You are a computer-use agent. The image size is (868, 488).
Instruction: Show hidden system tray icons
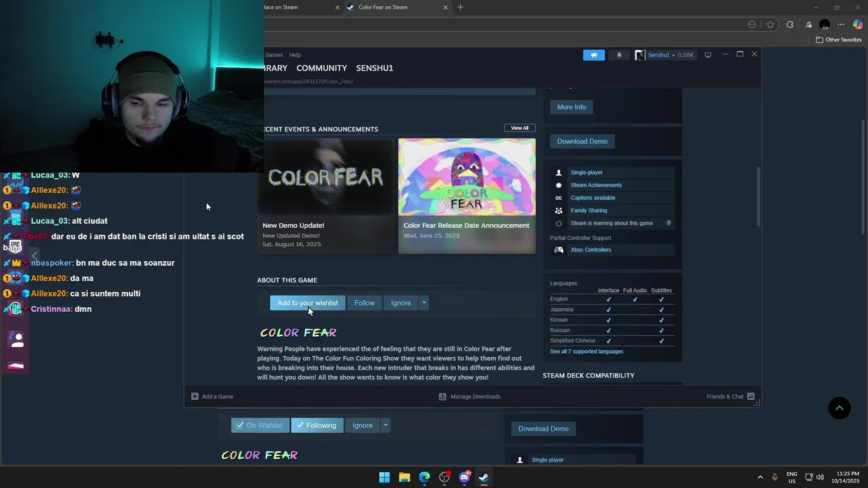760,477
